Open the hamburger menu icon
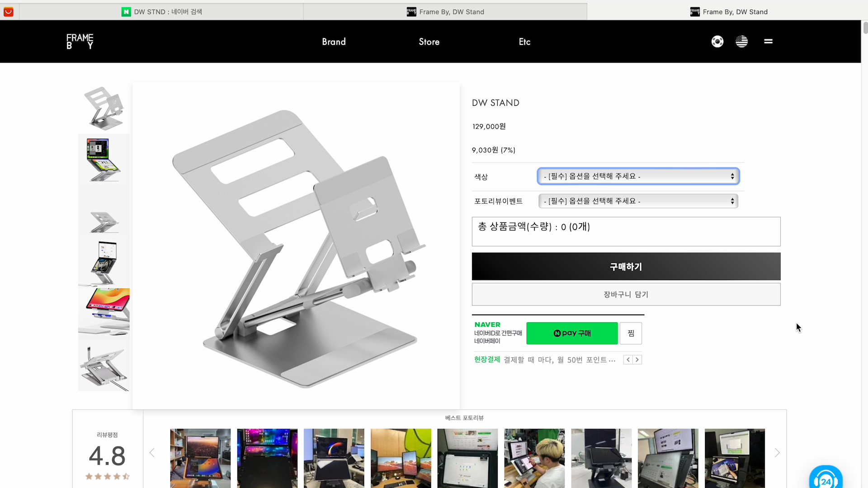The image size is (868, 488). (x=768, y=42)
